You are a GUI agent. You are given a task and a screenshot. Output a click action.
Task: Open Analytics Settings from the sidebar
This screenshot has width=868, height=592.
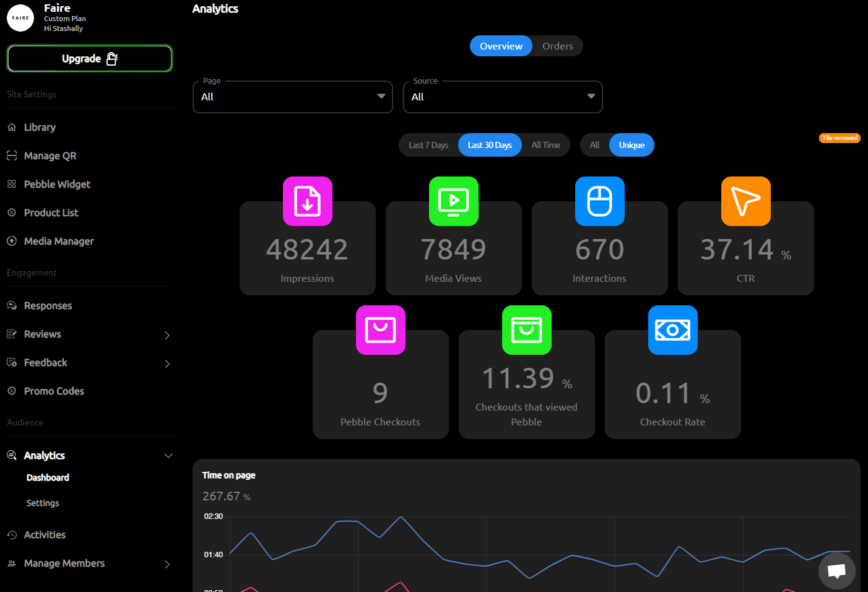coord(42,503)
